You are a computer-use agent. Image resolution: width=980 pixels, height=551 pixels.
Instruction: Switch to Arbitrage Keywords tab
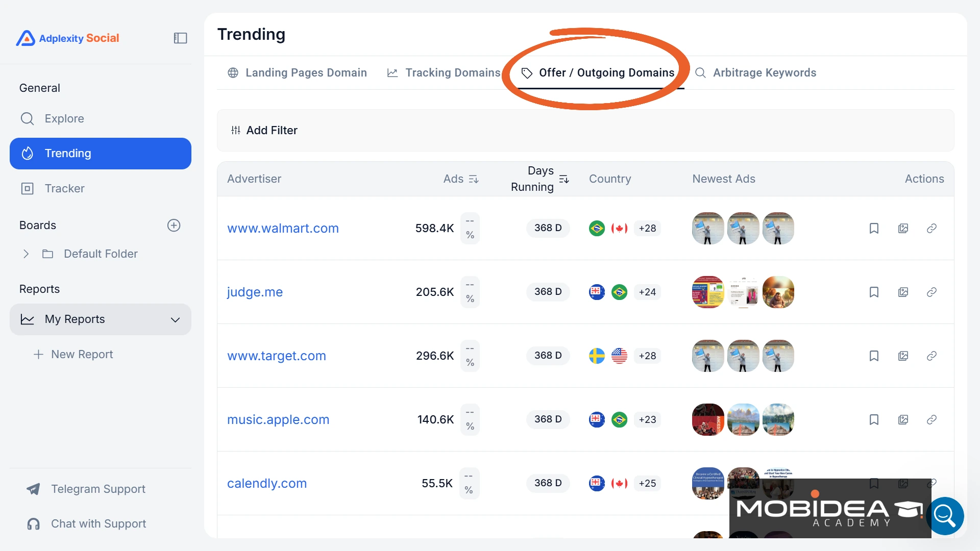[x=755, y=72]
